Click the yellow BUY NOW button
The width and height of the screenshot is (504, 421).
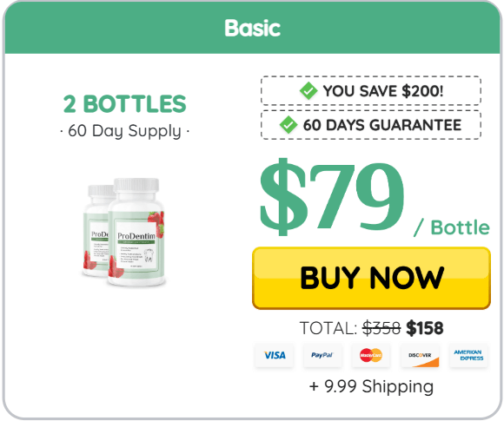pos(371,278)
